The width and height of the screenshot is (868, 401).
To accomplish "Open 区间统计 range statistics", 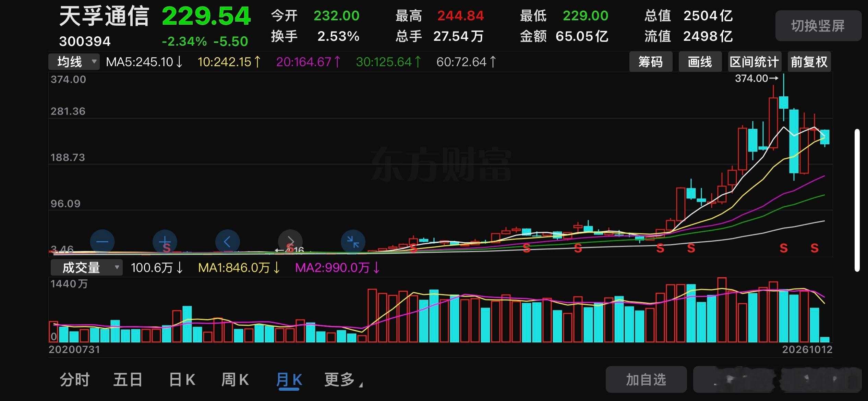I will (x=755, y=62).
